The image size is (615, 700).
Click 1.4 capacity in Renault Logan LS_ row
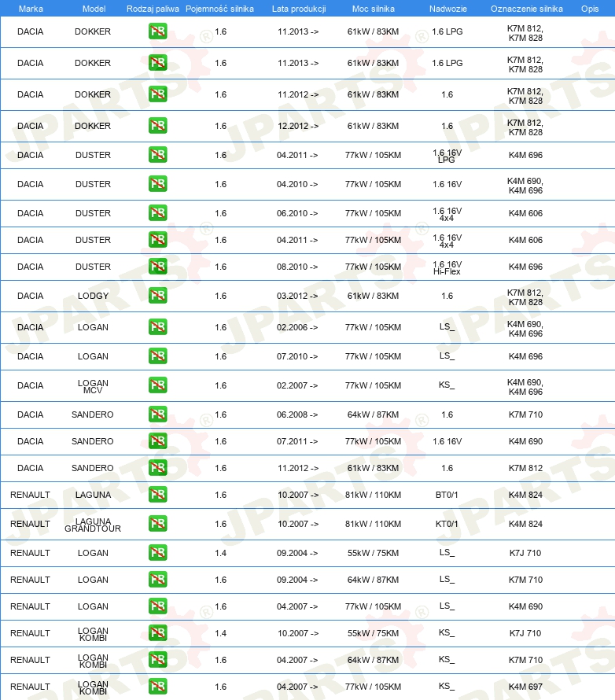pyautogui.click(x=220, y=553)
